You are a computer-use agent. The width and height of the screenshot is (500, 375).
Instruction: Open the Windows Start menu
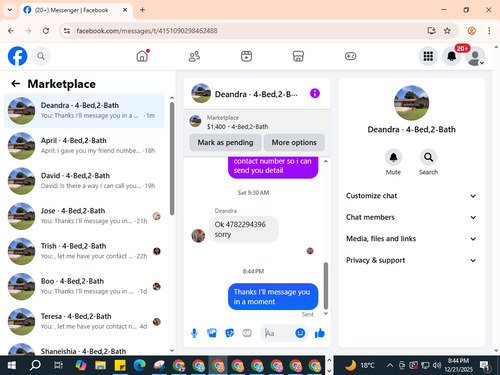click(12, 365)
